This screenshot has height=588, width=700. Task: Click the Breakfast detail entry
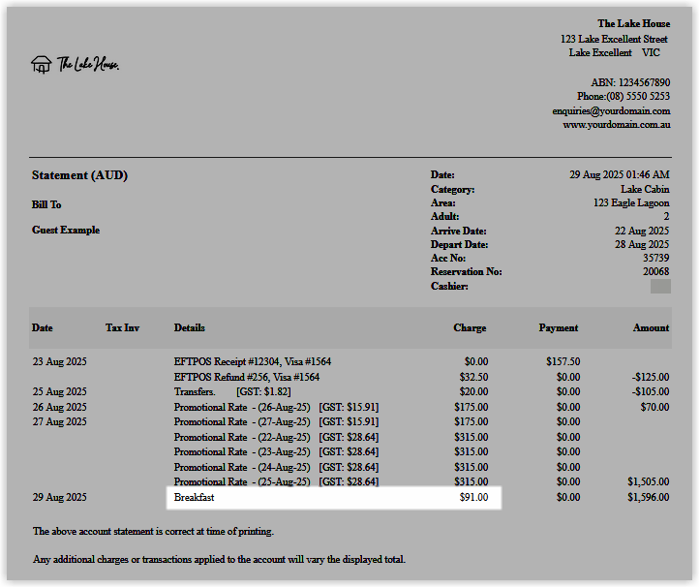195,497
